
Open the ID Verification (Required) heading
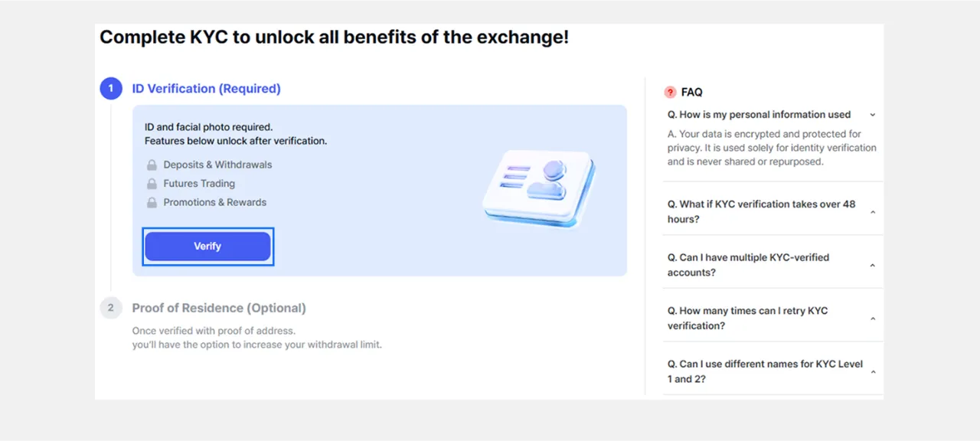pyautogui.click(x=206, y=89)
